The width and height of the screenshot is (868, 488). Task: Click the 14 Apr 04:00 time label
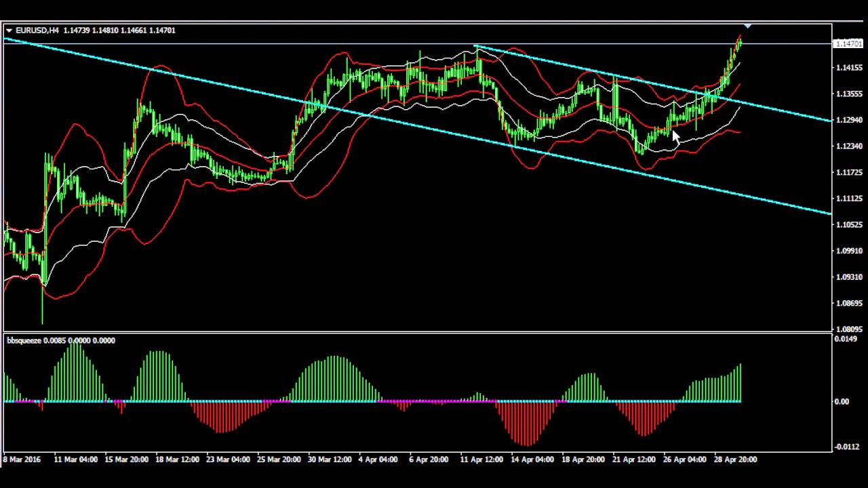pyautogui.click(x=532, y=460)
